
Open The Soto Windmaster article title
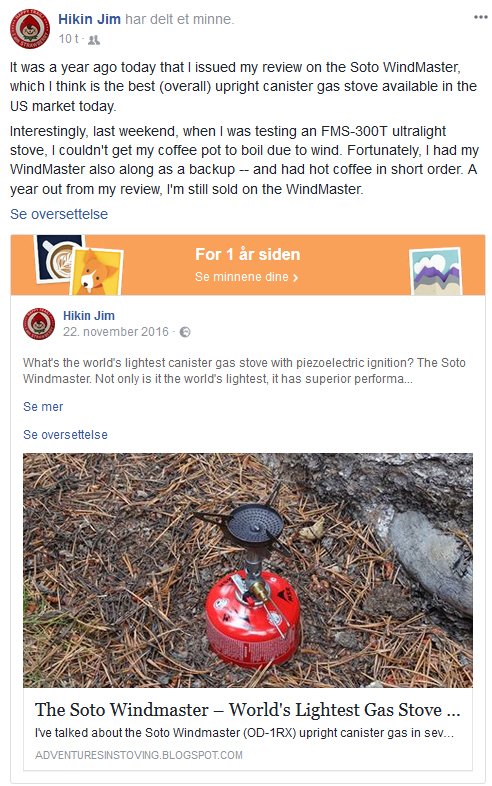click(248, 710)
